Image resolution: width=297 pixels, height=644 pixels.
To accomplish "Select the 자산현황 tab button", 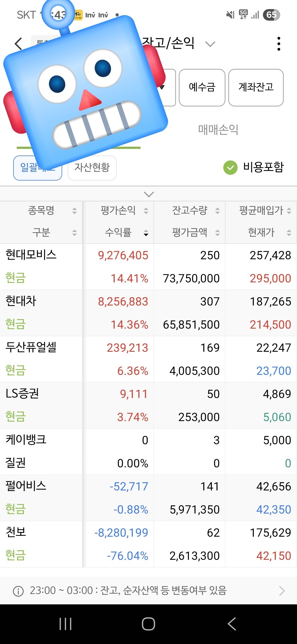I will (x=92, y=168).
